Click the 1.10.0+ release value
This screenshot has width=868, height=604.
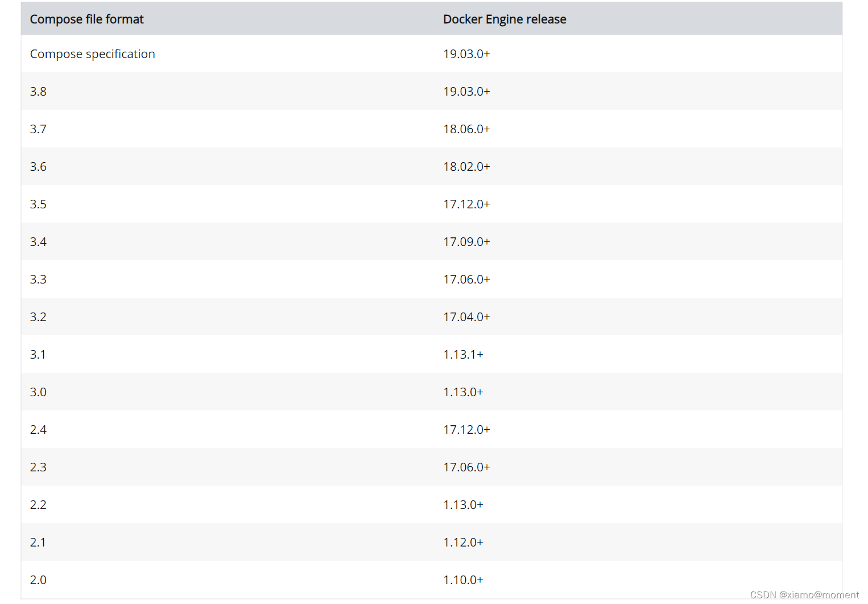(463, 580)
